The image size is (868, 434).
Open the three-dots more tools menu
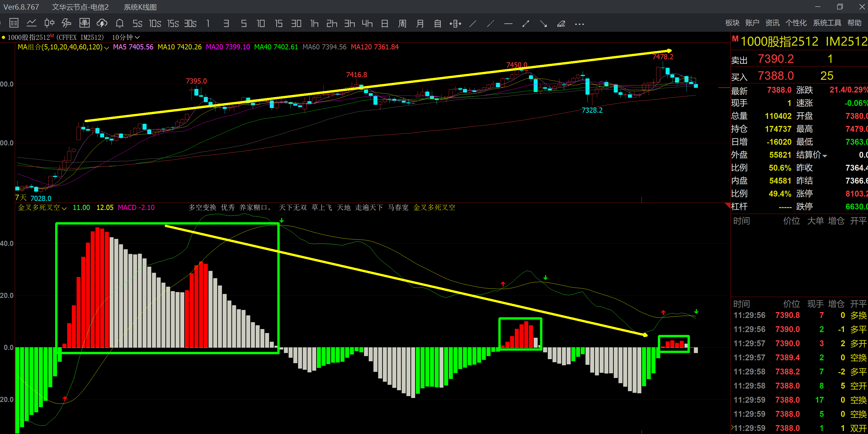[579, 24]
